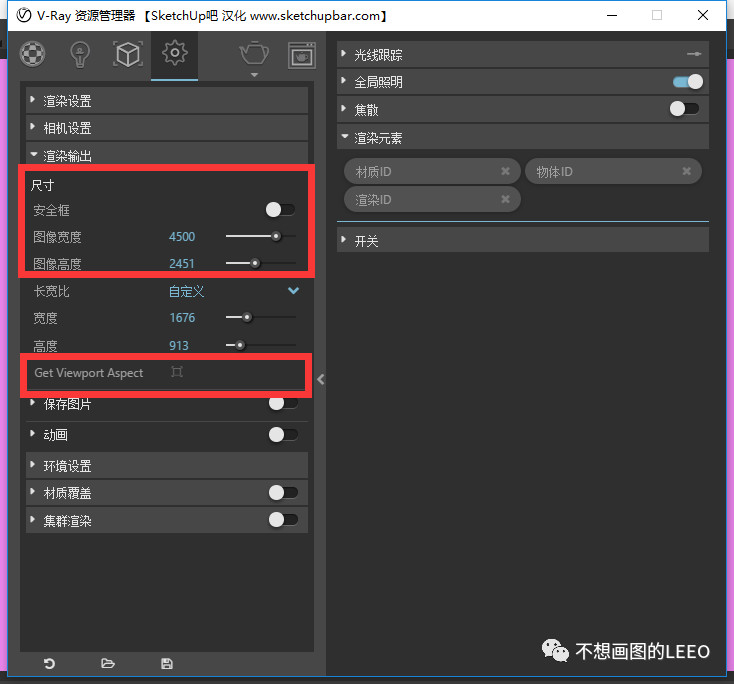734x684 pixels.
Task: Expand the 开关 section
Action: coord(522,240)
